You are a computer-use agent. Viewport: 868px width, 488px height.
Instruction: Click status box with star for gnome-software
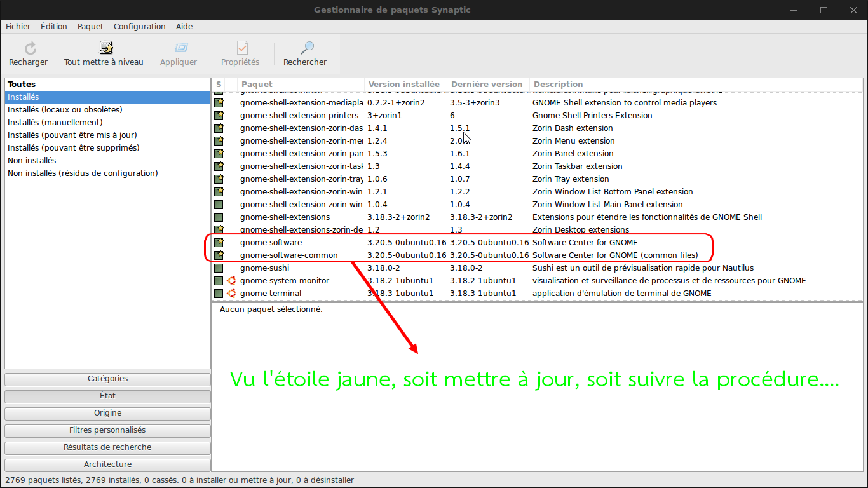219,243
